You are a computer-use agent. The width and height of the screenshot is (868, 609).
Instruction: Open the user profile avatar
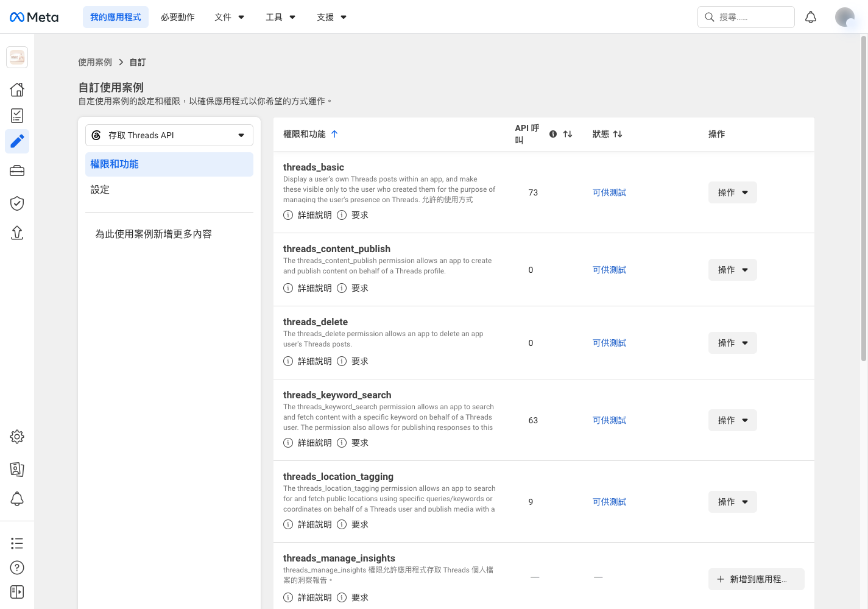pos(845,17)
